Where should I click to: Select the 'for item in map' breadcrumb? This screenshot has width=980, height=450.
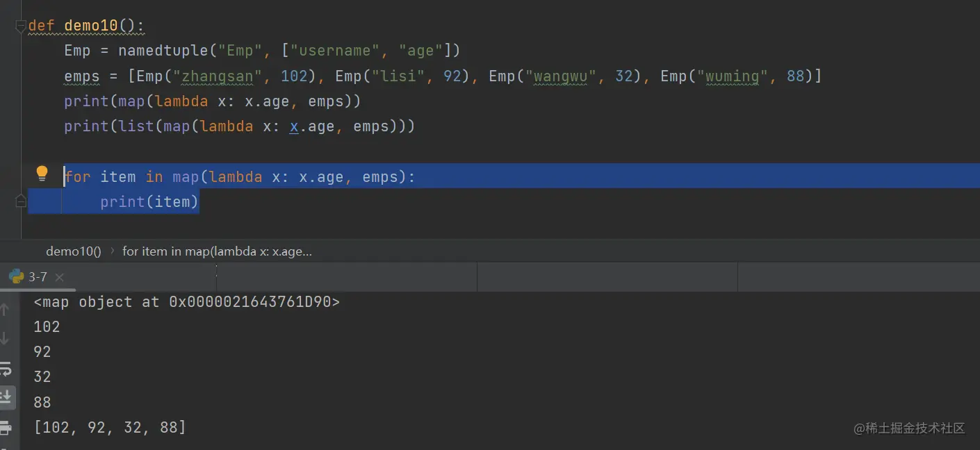217,251
